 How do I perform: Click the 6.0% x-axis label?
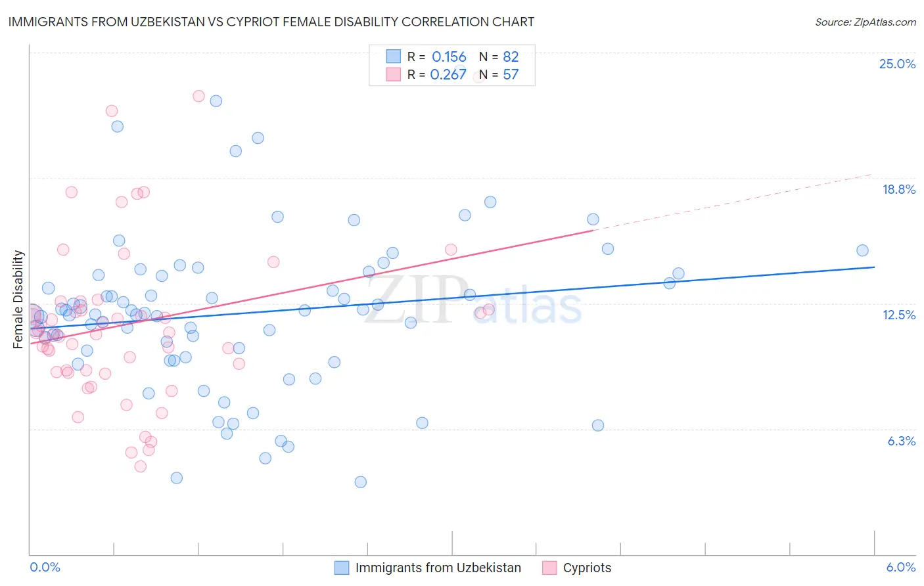900,567
